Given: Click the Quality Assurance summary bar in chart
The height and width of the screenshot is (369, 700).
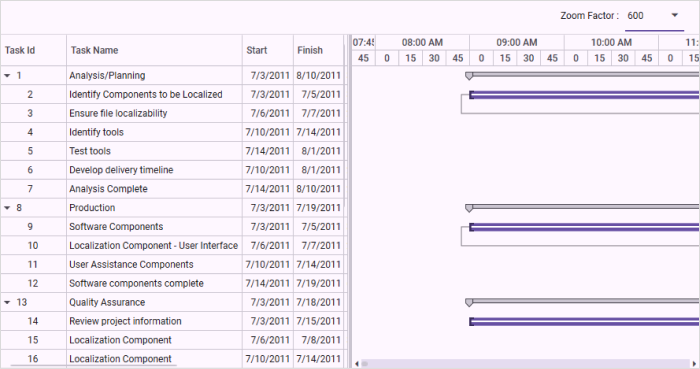Looking at the screenshot, I should [583, 301].
